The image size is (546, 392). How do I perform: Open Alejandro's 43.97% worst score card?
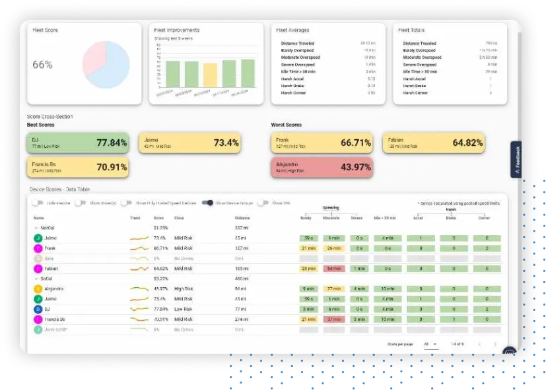click(322, 167)
